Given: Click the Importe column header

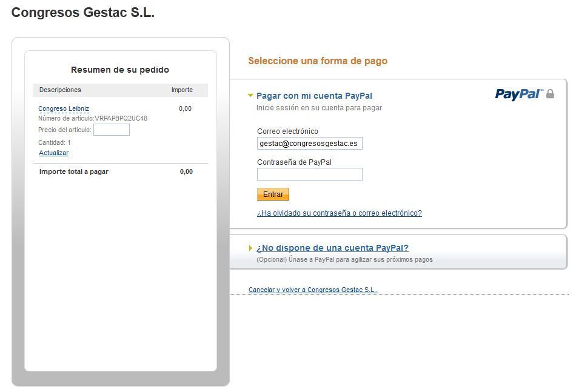Looking at the screenshot, I should (x=183, y=90).
